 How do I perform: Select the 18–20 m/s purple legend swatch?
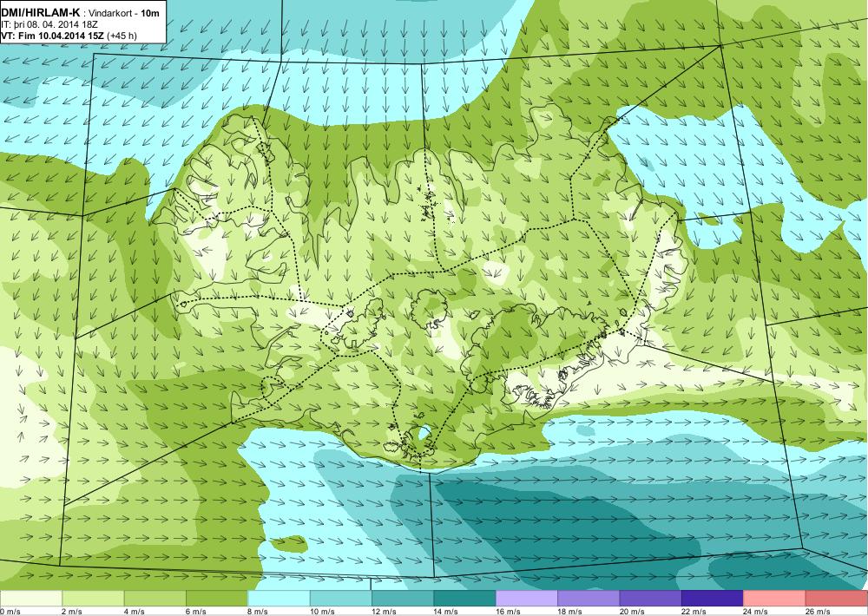[x=589, y=599]
